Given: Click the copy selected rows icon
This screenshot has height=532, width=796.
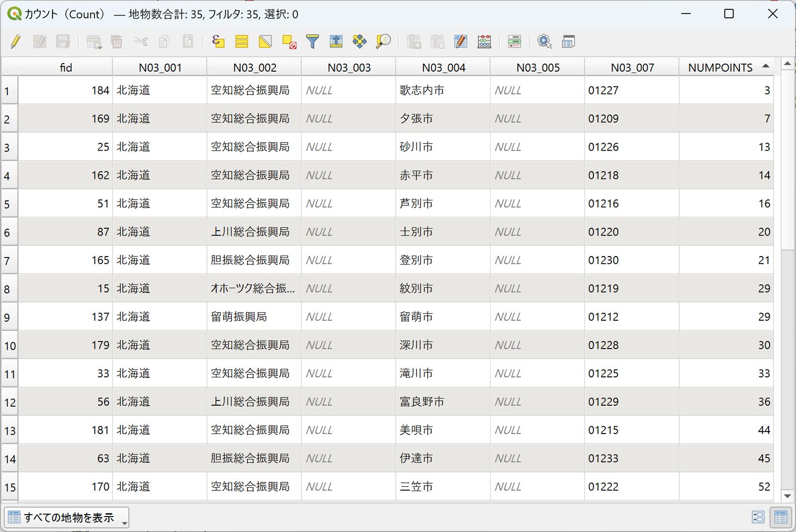Looking at the screenshot, I should tap(164, 41).
